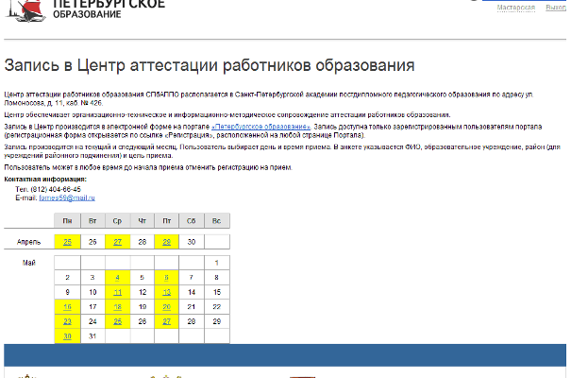The width and height of the screenshot is (588, 378).
Task: Choose April 29 appointment date
Action: [x=166, y=242]
